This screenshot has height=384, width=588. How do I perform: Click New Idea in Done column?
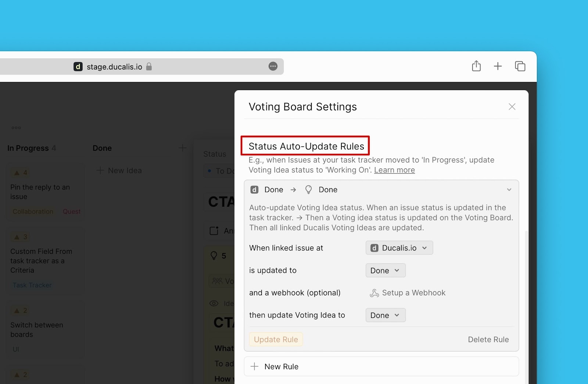tap(119, 170)
